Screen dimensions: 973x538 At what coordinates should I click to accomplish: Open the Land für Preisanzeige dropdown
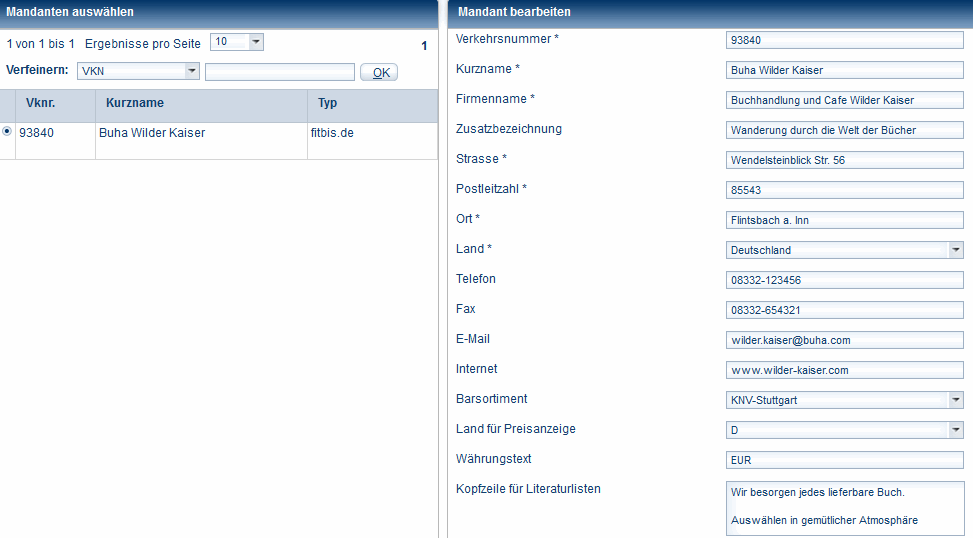(x=955, y=430)
